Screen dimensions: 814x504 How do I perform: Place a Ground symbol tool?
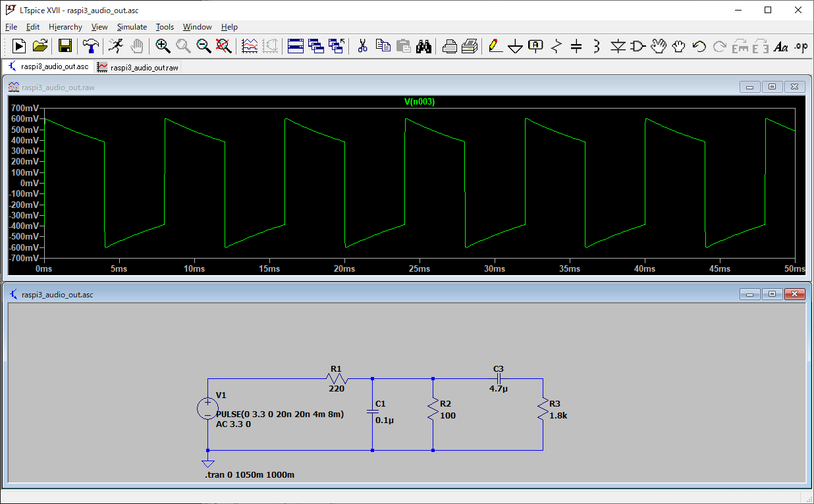point(516,46)
